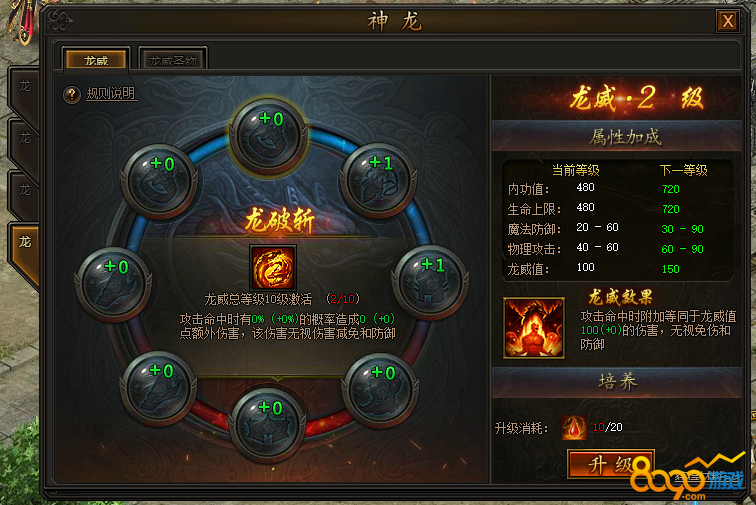Image resolution: width=756 pixels, height=505 pixels.
Task: Select the upper-left dragon orb showing +0
Action: pyautogui.click(x=159, y=181)
